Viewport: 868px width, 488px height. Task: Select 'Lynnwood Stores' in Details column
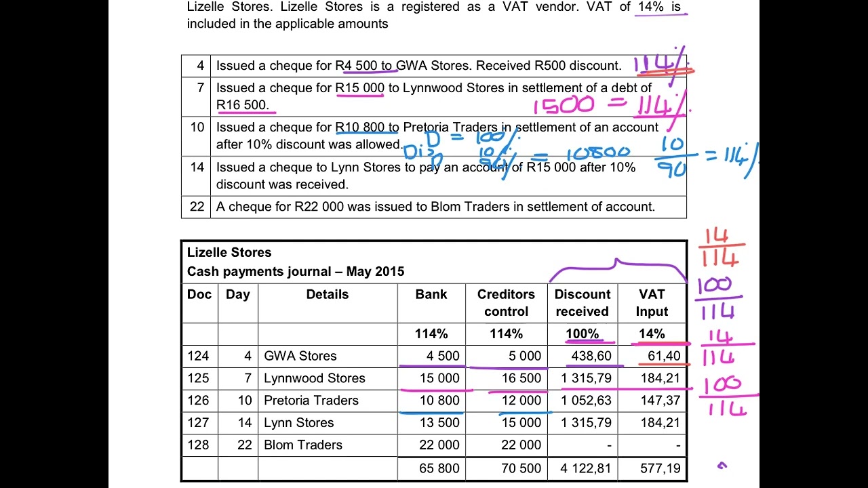click(x=315, y=378)
